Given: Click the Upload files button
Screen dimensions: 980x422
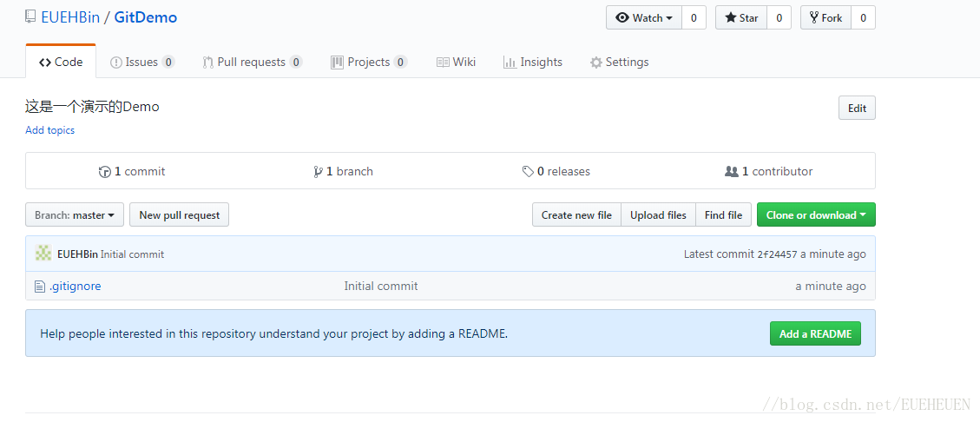Looking at the screenshot, I should [x=658, y=215].
